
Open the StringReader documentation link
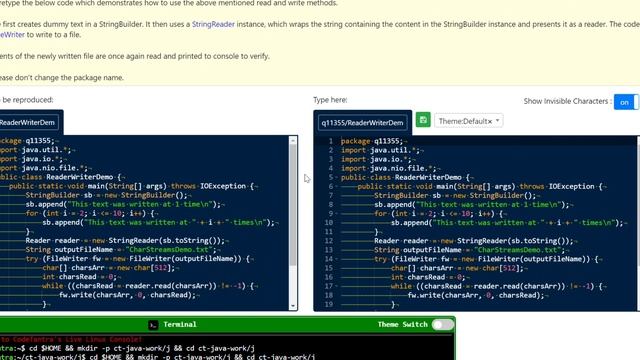(x=213, y=24)
